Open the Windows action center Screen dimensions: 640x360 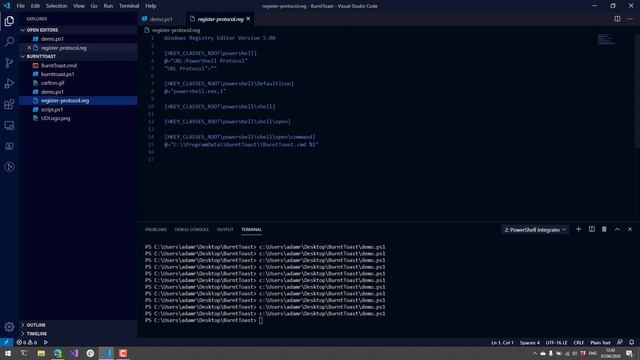(629, 353)
